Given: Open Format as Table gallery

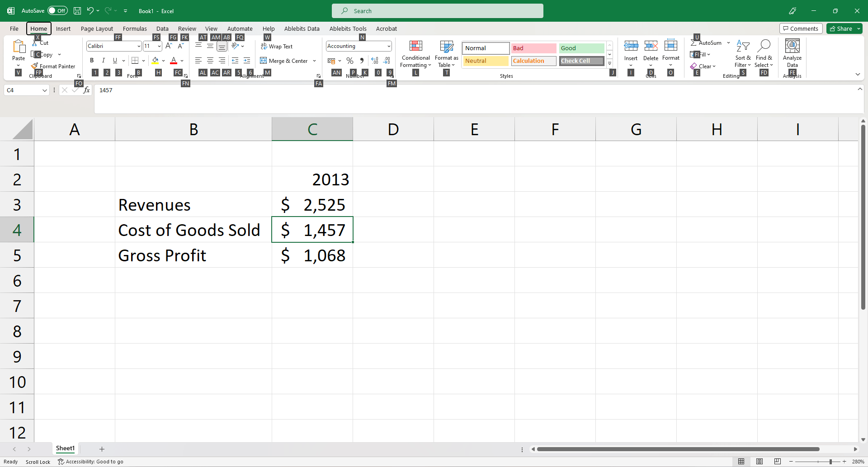Looking at the screenshot, I should (446, 47).
